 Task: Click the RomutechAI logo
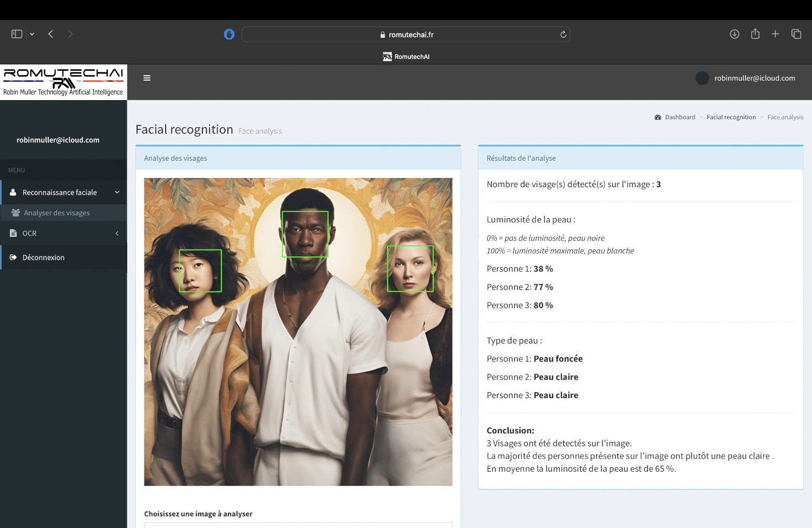click(x=63, y=82)
